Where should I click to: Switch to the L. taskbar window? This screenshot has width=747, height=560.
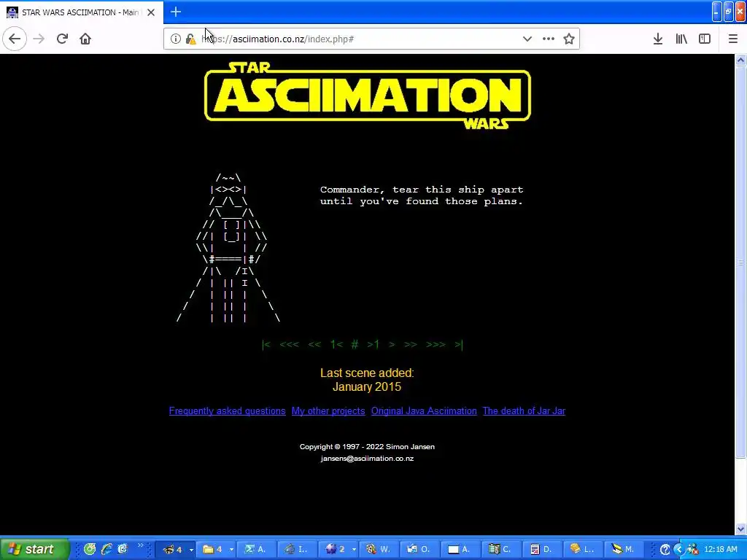coord(582,549)
